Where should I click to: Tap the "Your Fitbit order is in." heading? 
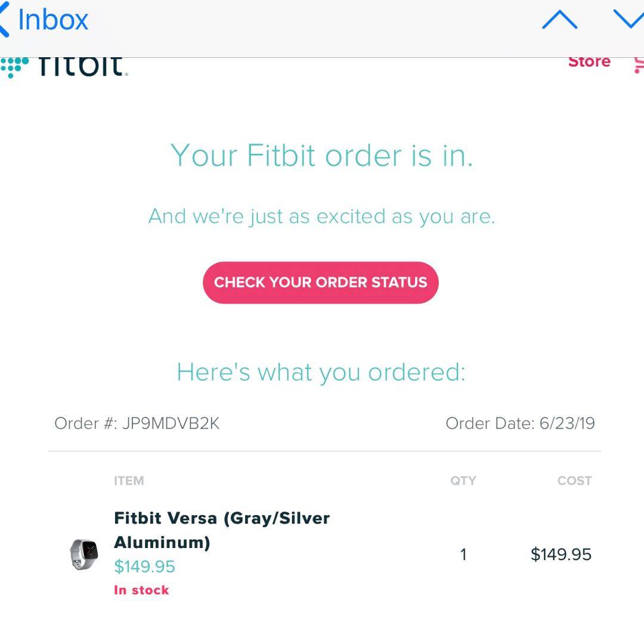point(322,156)
